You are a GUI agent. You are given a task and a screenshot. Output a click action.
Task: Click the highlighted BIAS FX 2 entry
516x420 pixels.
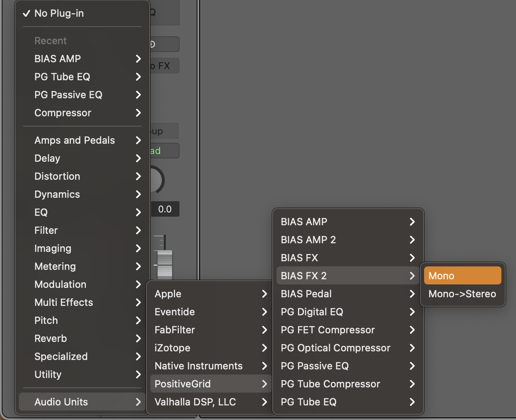point(348,276)
